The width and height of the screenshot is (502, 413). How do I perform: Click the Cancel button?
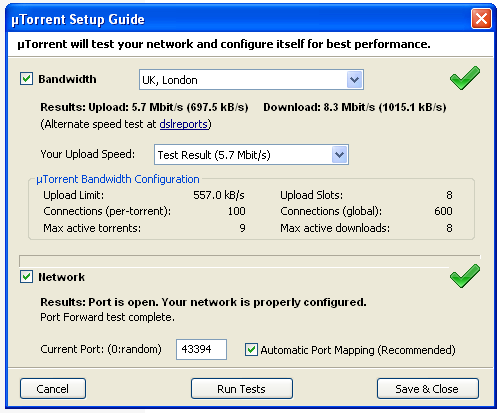53,389
